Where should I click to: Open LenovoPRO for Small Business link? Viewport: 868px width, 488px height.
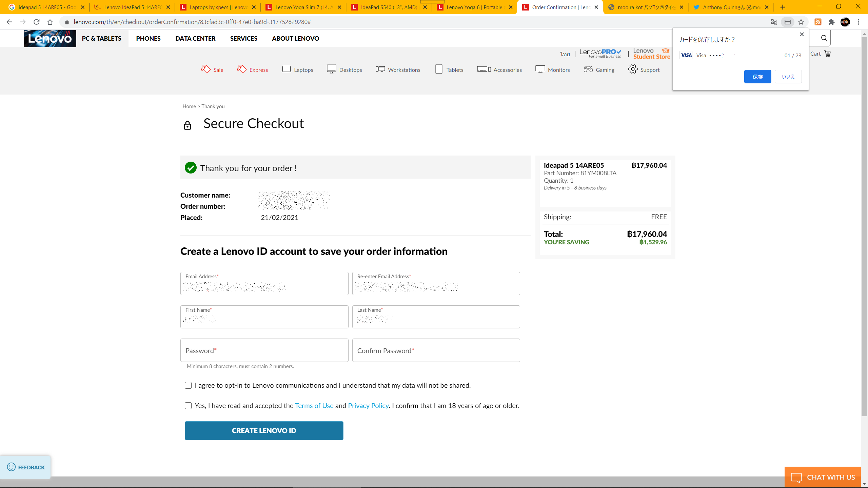tap(600, 54)
